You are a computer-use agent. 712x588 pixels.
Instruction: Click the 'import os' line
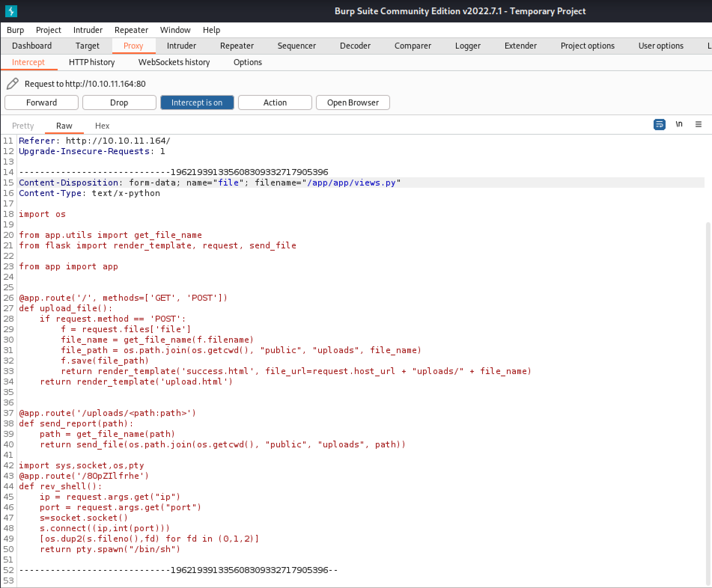42,214
